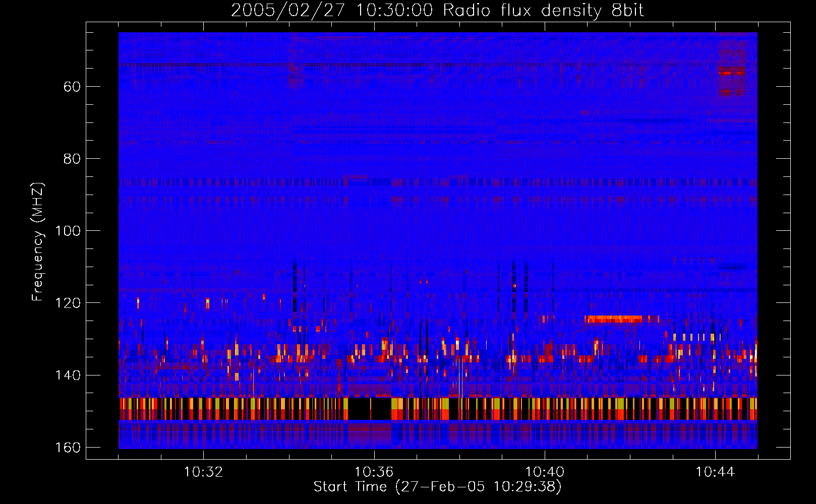The image size is (816, 504).
Task: Click the 60 frequency tick label
Action: (x=72, y=87)
